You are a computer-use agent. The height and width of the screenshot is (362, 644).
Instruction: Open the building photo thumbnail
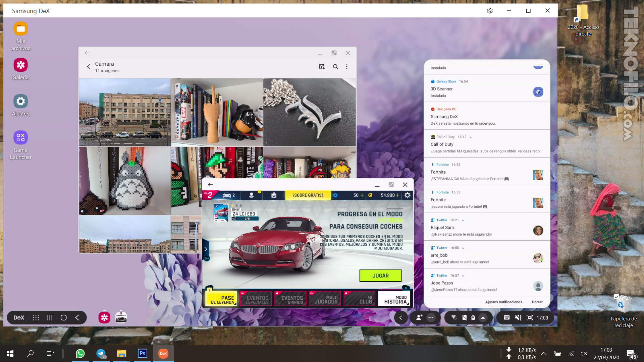pyautogui.click(x=125, y=112)
